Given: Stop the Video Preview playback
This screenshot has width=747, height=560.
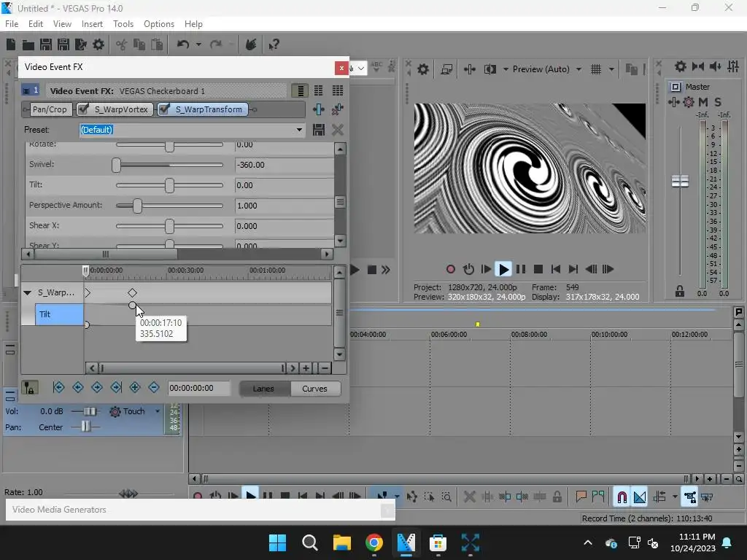Looking at the screenshot, I should (538, 270).
